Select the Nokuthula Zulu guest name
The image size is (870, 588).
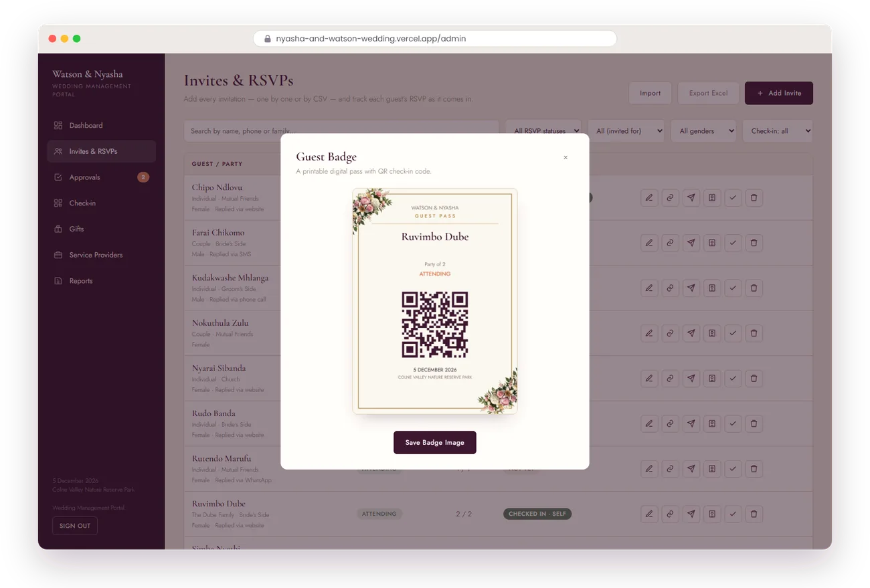tap(220, 323)
